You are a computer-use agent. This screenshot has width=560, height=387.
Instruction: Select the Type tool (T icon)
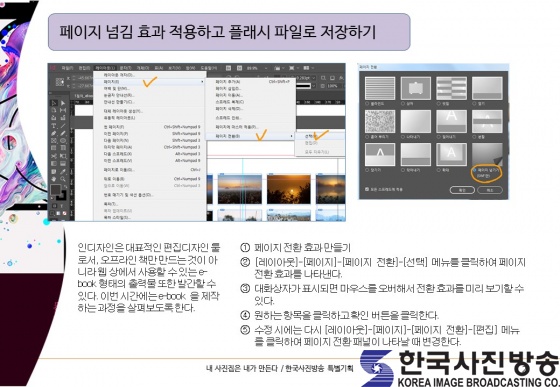click(x=54, y=126)
